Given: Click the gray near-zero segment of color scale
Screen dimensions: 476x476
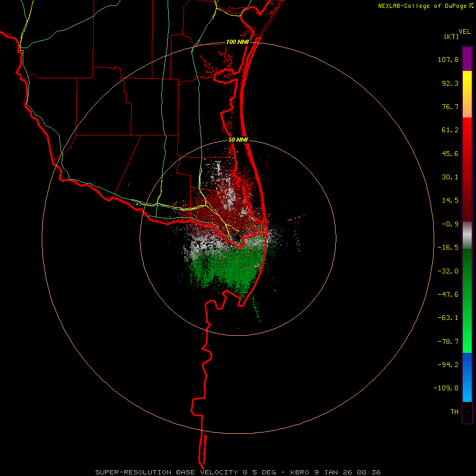Looking at the screenshot, I should (467, 235).
